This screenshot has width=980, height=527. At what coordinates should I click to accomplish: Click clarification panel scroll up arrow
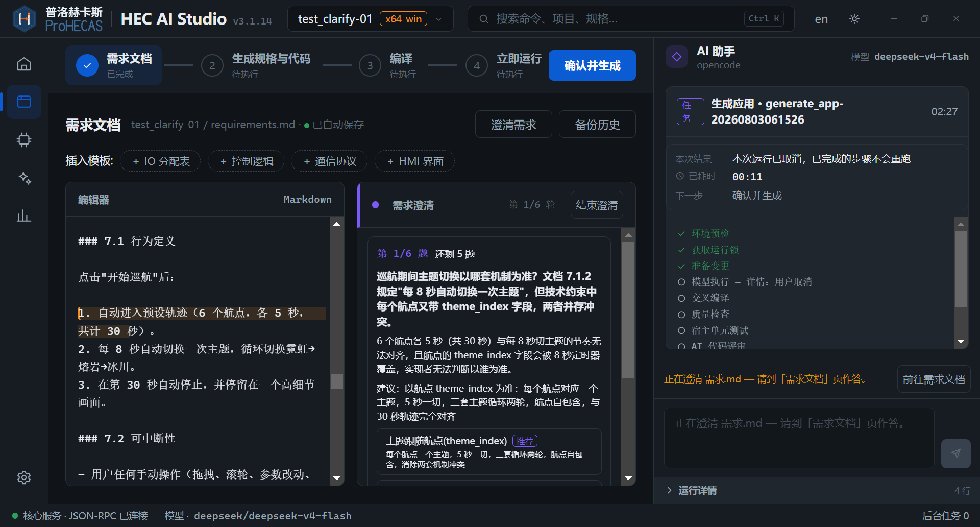pos(628,235)
